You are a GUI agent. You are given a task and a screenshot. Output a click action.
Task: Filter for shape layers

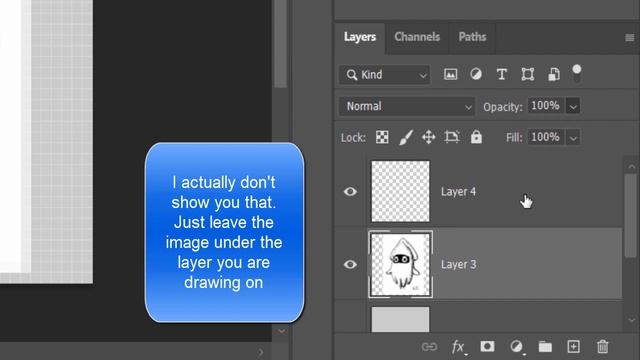[527, 74]
